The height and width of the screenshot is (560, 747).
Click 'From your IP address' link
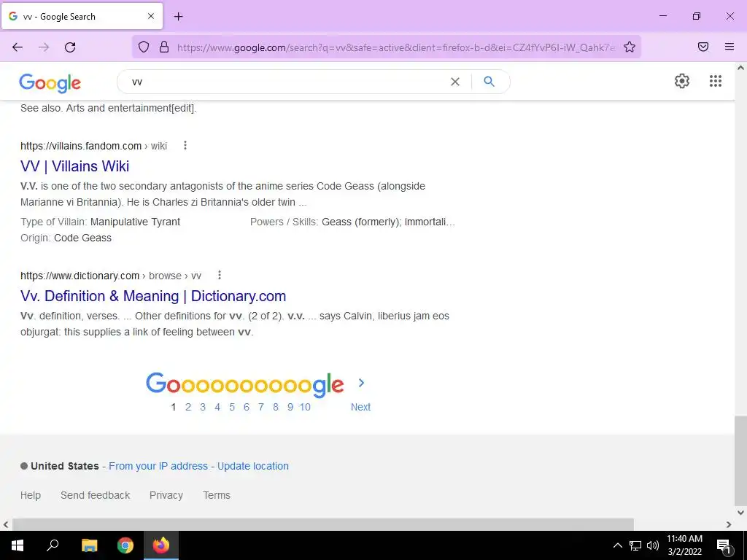pyautogui.click(x=158, y=466)
